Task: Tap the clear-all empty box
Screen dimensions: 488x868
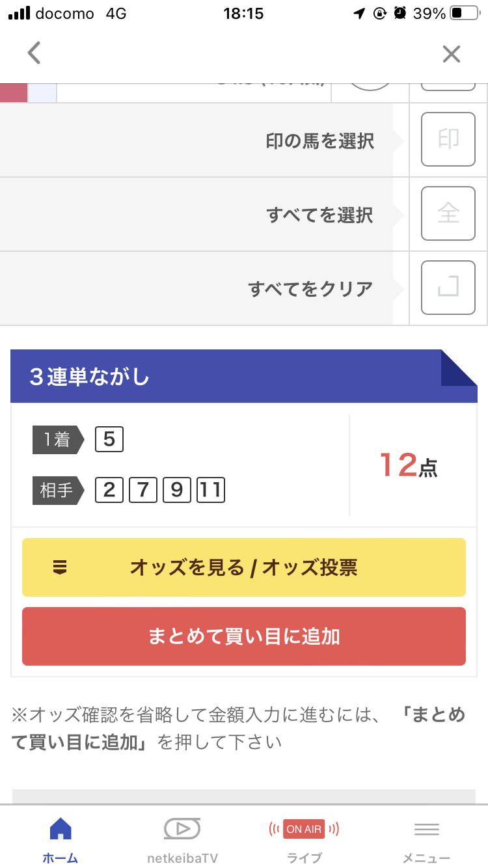Action: (x=448, y=288)
